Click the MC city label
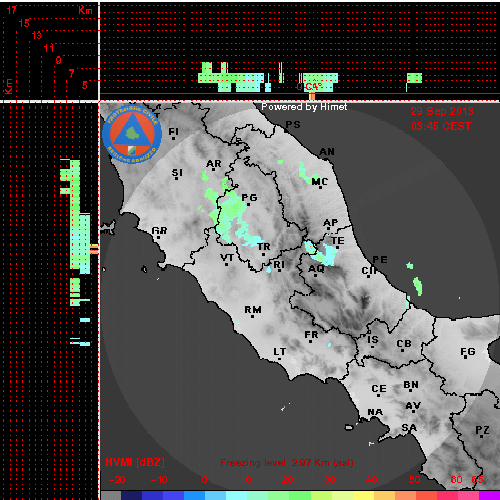The image size is (500, 500). point(320,182)
